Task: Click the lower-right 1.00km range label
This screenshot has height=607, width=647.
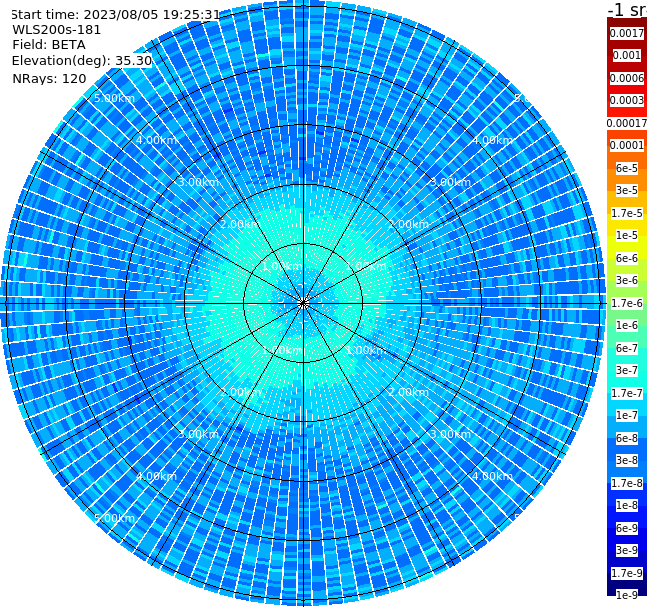Action: click(366, 350)
